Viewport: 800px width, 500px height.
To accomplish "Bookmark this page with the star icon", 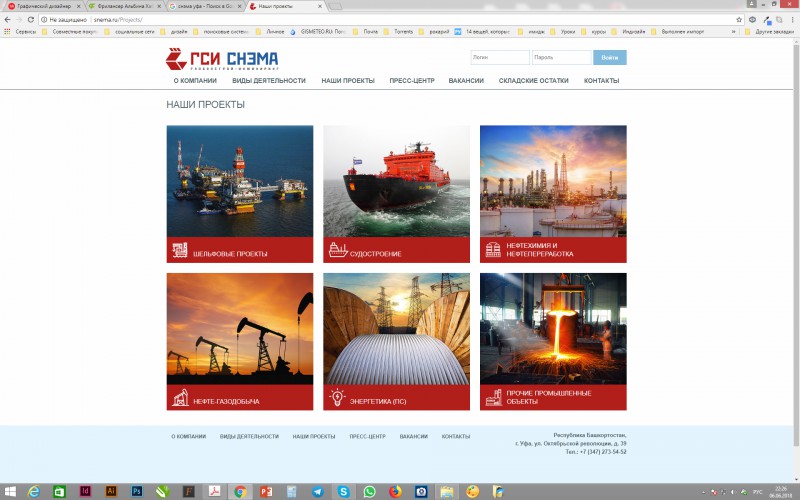I will pos(739,19).
